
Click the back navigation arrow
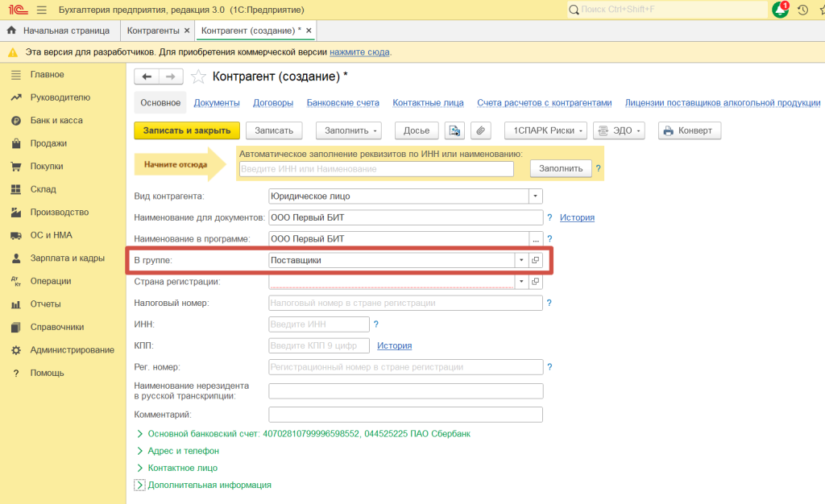tap(147, 76)
